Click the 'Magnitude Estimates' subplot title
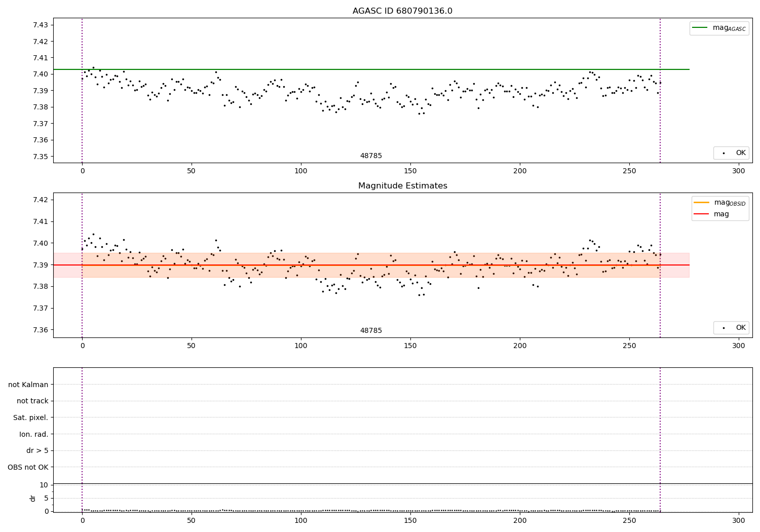Viewport: 760px width, 532px height. [402, 186]
